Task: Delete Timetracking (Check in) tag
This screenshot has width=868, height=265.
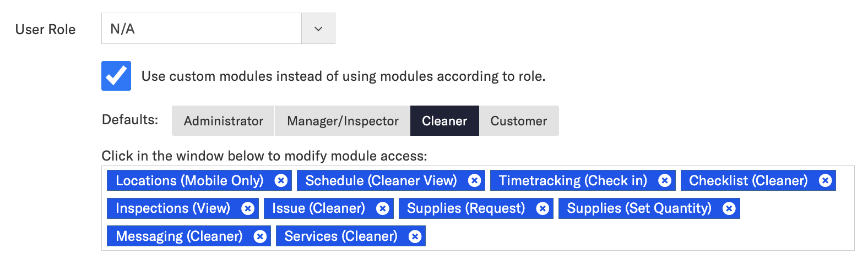Action: 665,180
